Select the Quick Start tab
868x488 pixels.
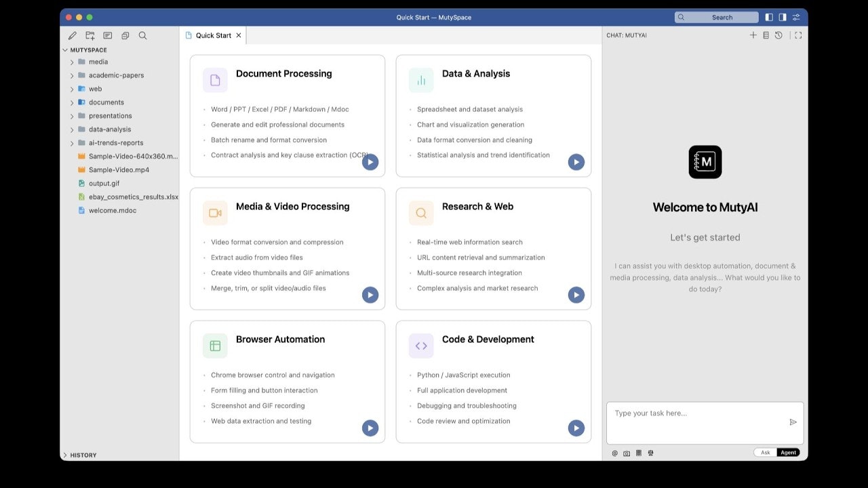coord(213,35)
